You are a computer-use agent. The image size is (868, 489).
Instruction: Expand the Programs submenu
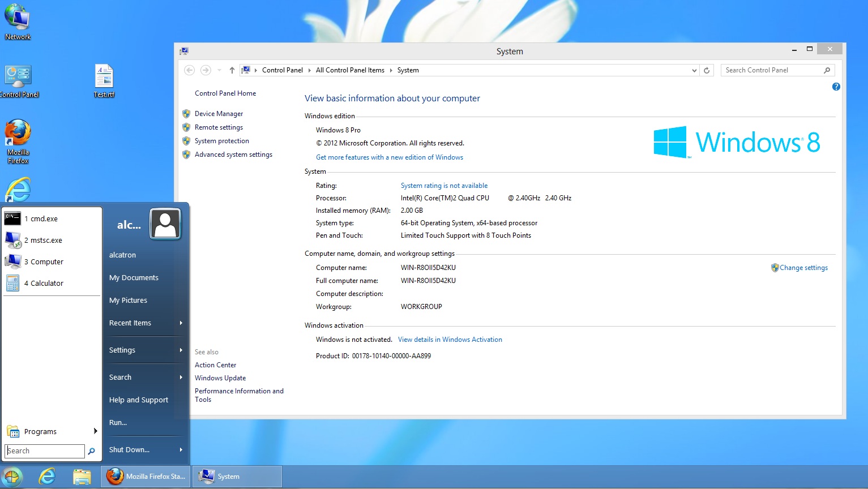point(52,431)
